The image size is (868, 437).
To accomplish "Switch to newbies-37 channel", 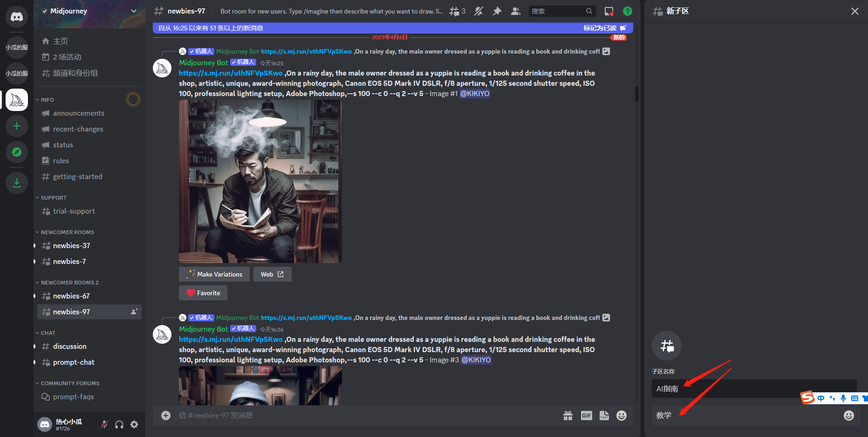I will pyautogui.click(x=89, y=246).
